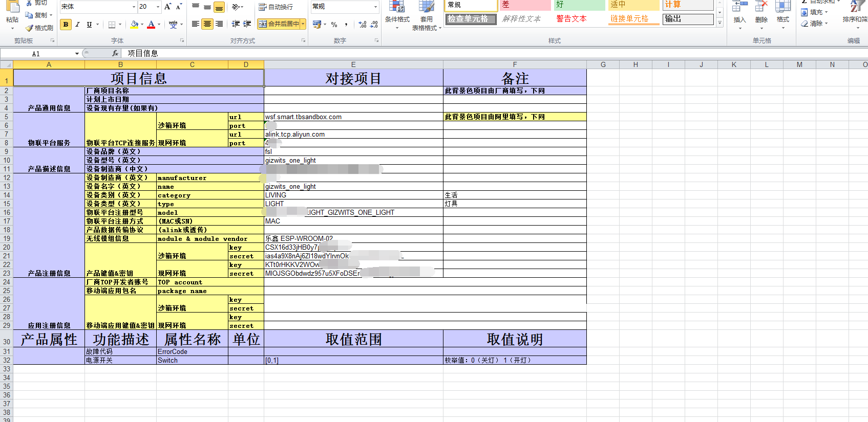This screenshot has height=422, width=868.
Task: Select the 警告文本 cell style
Action: (571, 19)
